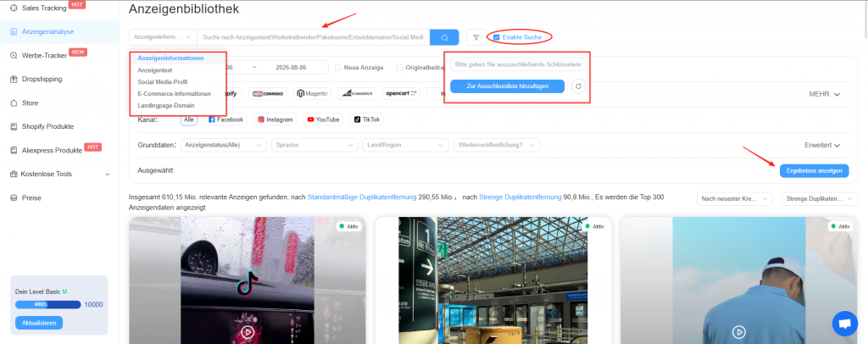This screenshot has height=344, width=868.
Task: Select the Magento platform logo
Action: click(x=313, y=93)
